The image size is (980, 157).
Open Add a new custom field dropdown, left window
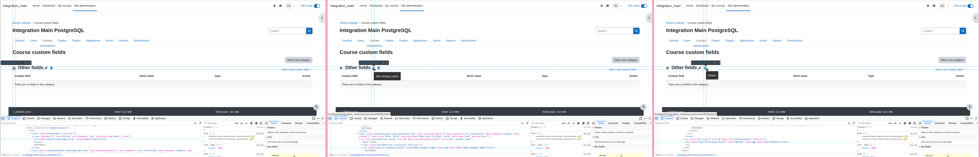297,70
